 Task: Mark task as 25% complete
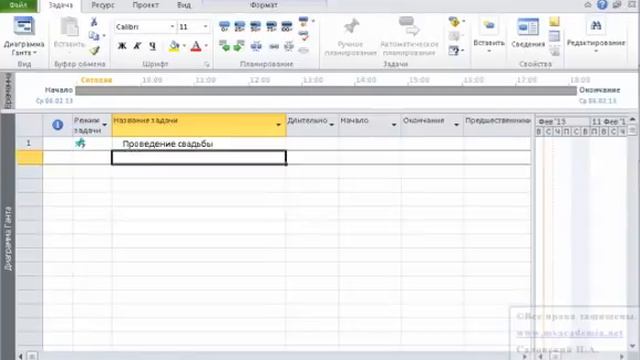[240, 27]
